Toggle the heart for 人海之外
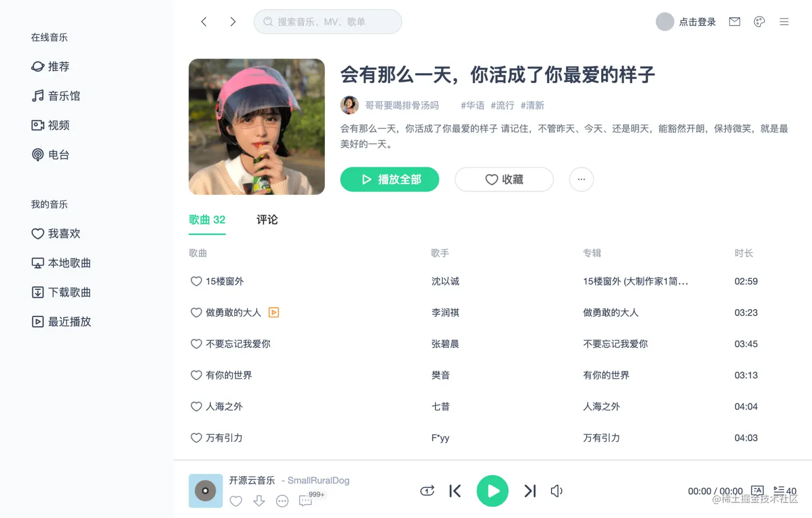This screenshot has height=518, width=812. pos(196,406)
